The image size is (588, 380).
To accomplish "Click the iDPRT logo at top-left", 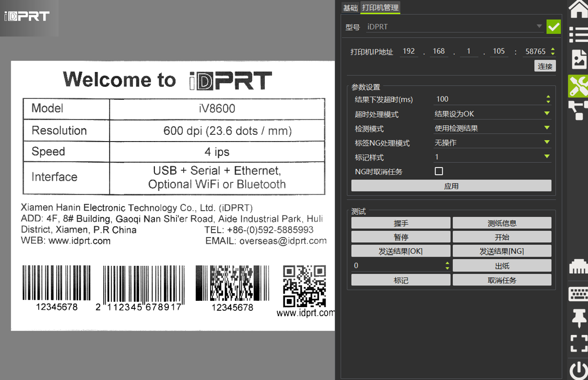I will click(x=27, y=16).
